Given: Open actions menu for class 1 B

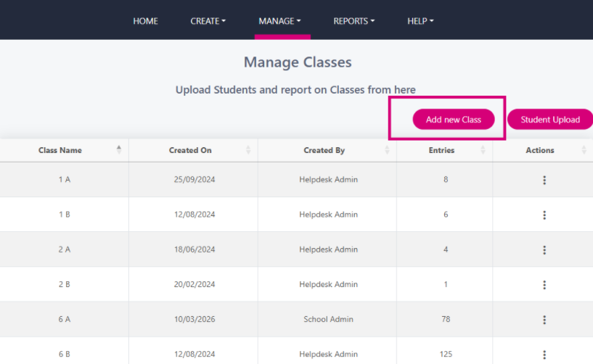Looking at the screenshot, I should [544, 215].
